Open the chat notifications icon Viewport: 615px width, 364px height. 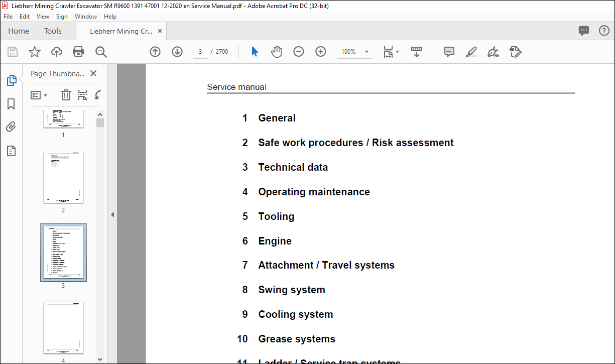[x=584, y=31]
